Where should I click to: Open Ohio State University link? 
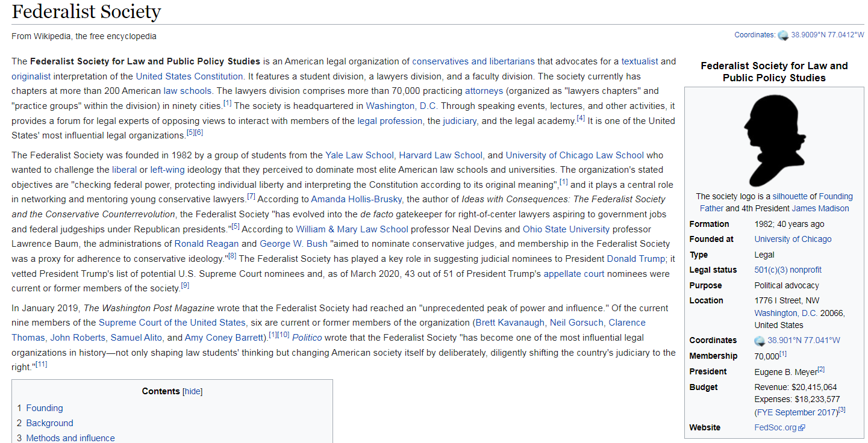coord(566,229)
